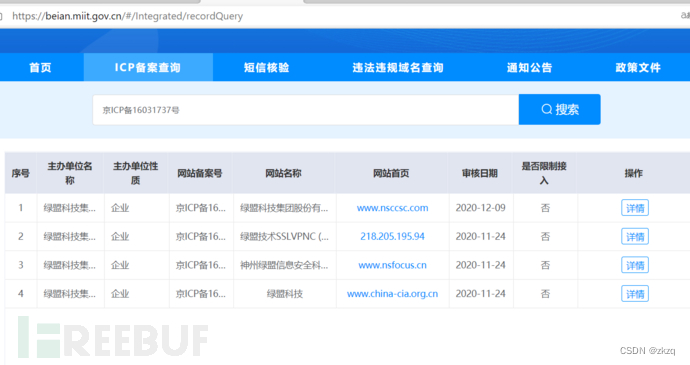The width and height of the screenshot is (690, 365).
Task: Click the 操作 column header
Action: [x=634, y=173]
